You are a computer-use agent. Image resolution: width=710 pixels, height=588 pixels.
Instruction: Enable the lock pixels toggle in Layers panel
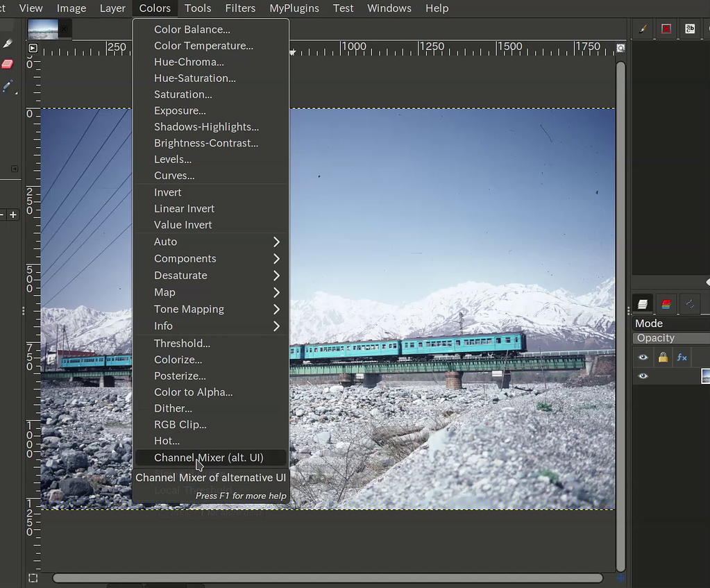663,357
